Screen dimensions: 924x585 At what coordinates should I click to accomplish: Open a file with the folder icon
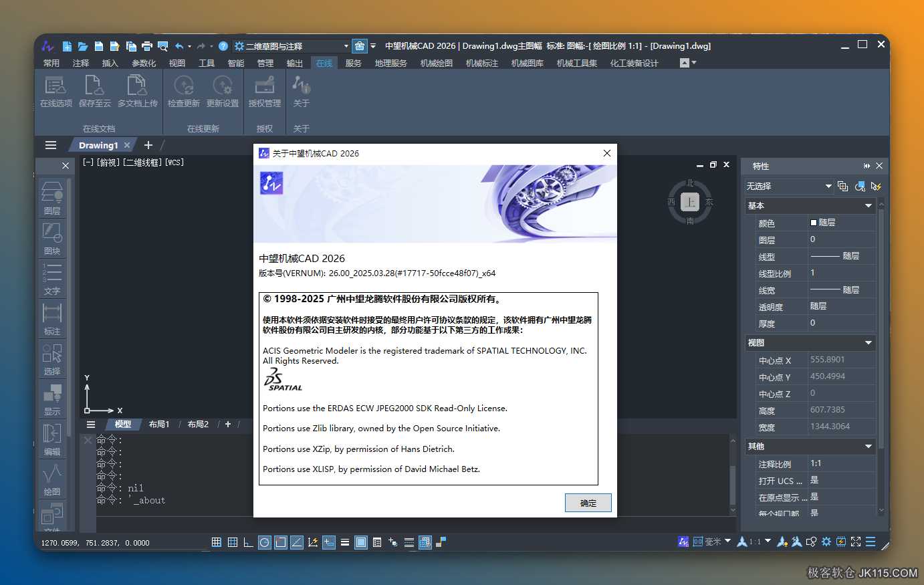click(x=83, y=46)
